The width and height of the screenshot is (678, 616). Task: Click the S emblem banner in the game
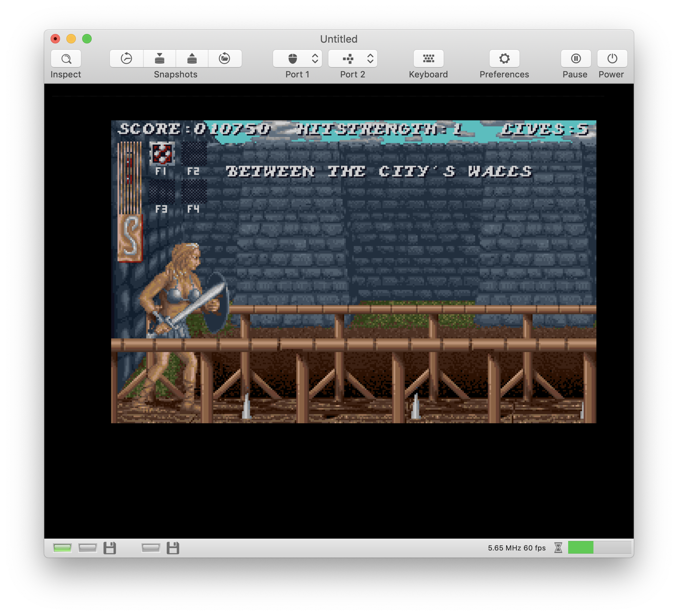pyautogui.click(x=130, y=238)
